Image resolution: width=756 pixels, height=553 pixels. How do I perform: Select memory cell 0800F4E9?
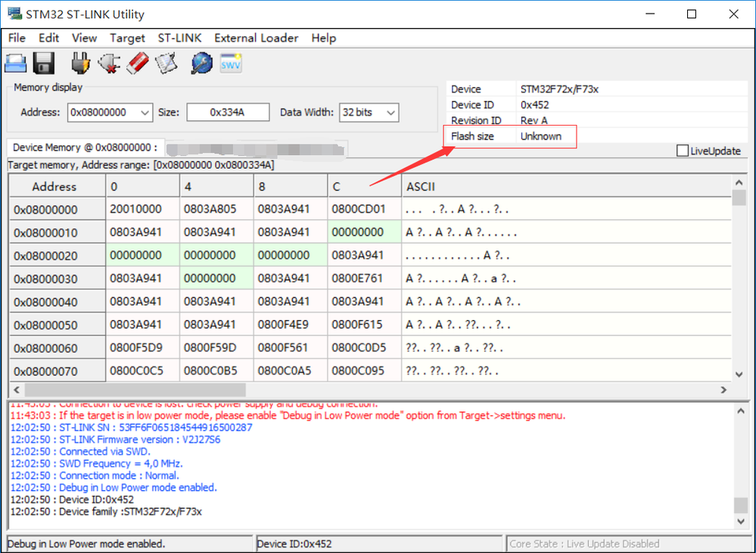[x=291, y=325]
